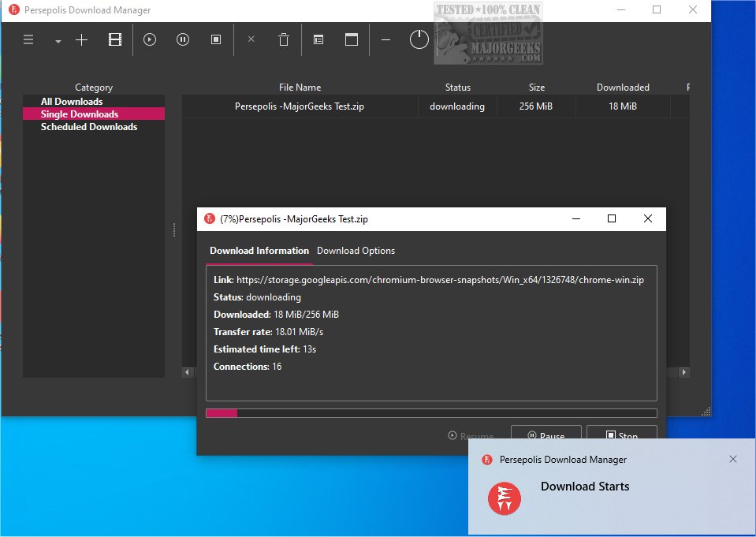Click the Resume button in progress window
Viewport: 756px width, 537px height.
[x=471, y=436]
